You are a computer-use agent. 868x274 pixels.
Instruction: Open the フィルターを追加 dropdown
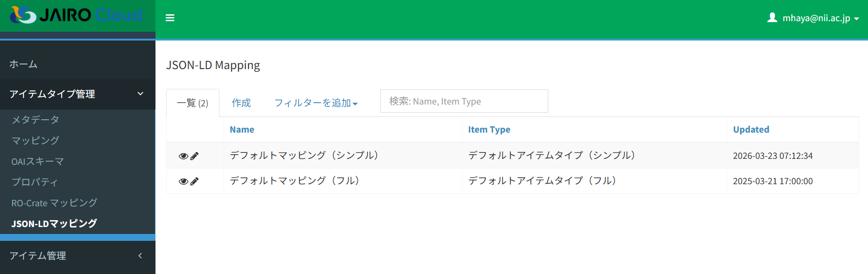click(x=316, y=103)
